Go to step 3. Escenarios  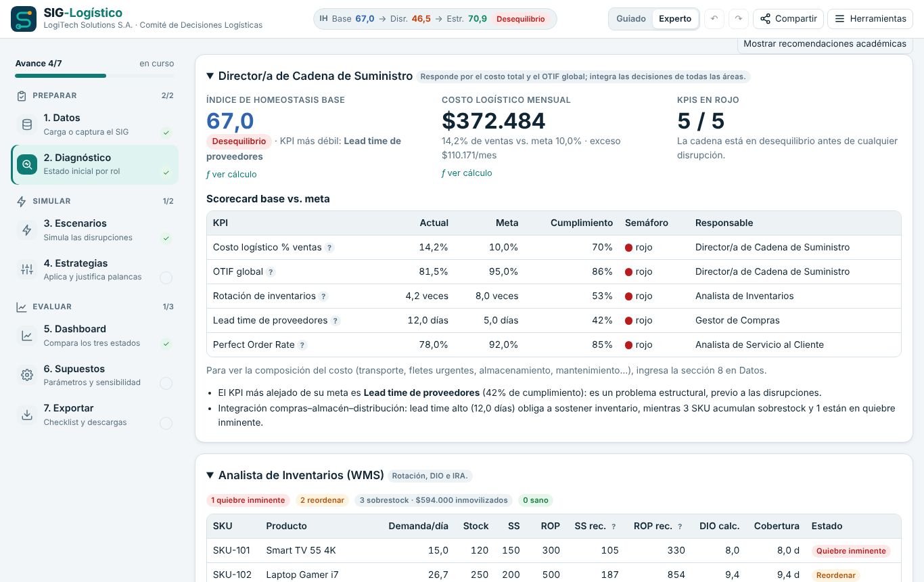coord(95,230)
